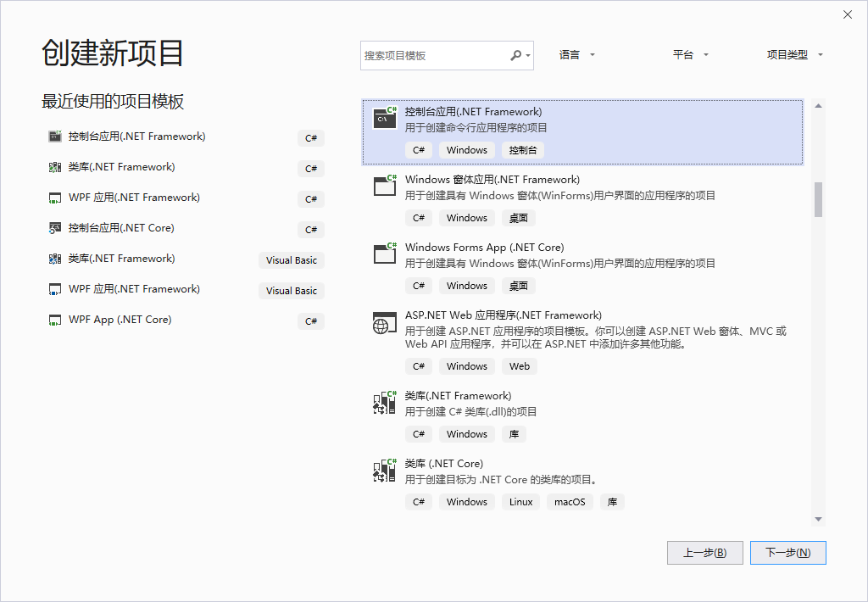Select 类库 (.NET Core) template title

444,464
